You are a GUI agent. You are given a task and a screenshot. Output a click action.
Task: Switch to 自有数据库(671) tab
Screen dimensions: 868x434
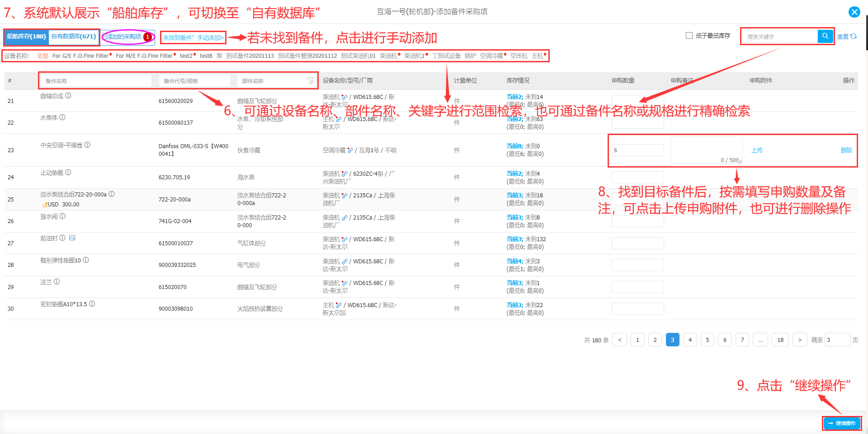(74, 37)
